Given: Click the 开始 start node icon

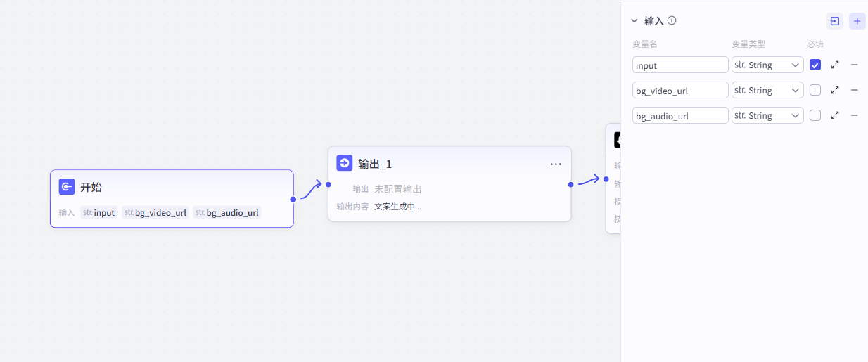Looking at the screenshot, I should tap(67, 187).
